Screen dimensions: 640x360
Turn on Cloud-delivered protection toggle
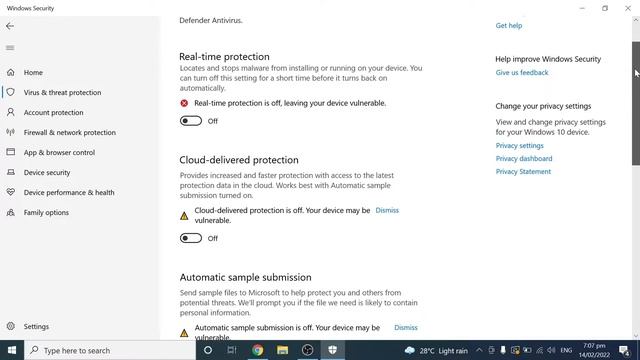pyautogui.click(x=191, y=238)
